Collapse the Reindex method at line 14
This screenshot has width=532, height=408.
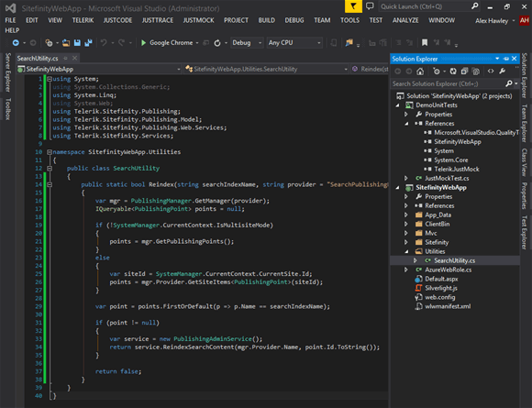coord(50,184)
